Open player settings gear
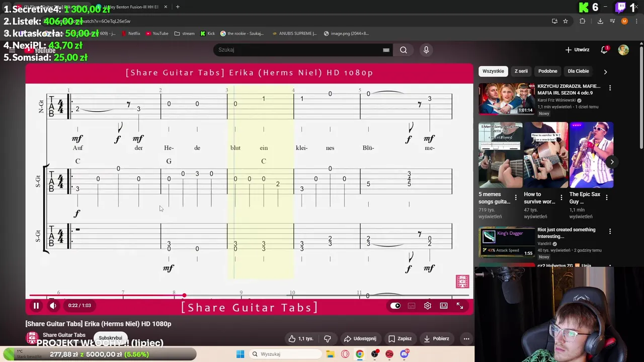Image resolution: width=644 pixels, height=362 pixels. [428, 306]
